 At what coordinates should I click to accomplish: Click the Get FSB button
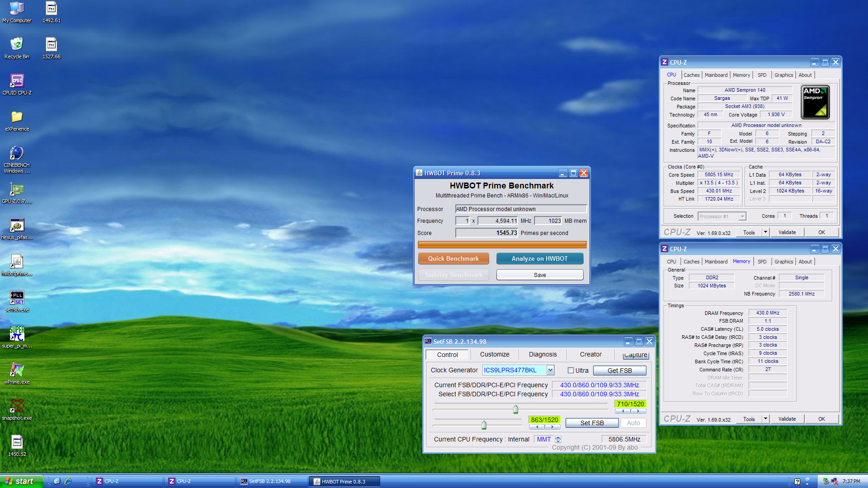[x=620, y=371]
